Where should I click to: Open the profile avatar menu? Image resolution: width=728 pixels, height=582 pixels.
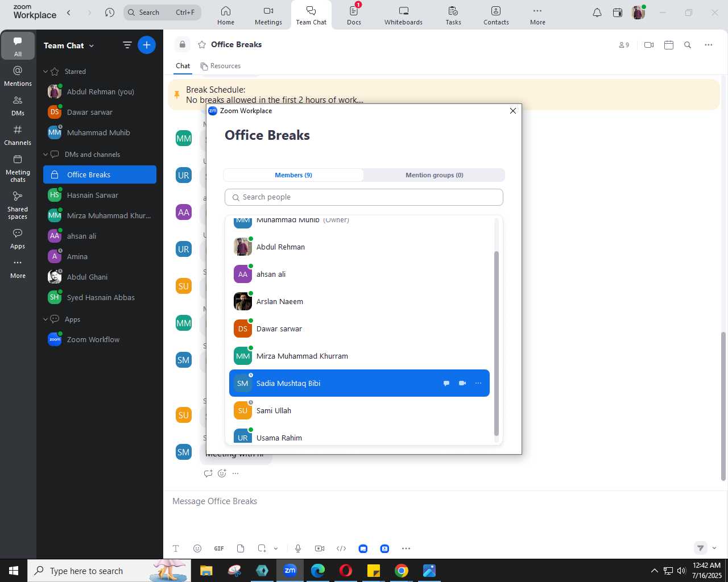(x=638, y=13)
